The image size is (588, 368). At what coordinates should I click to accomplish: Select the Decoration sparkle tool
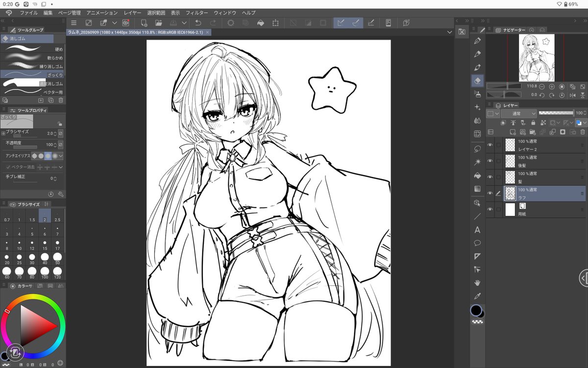(x=477, y=107)
